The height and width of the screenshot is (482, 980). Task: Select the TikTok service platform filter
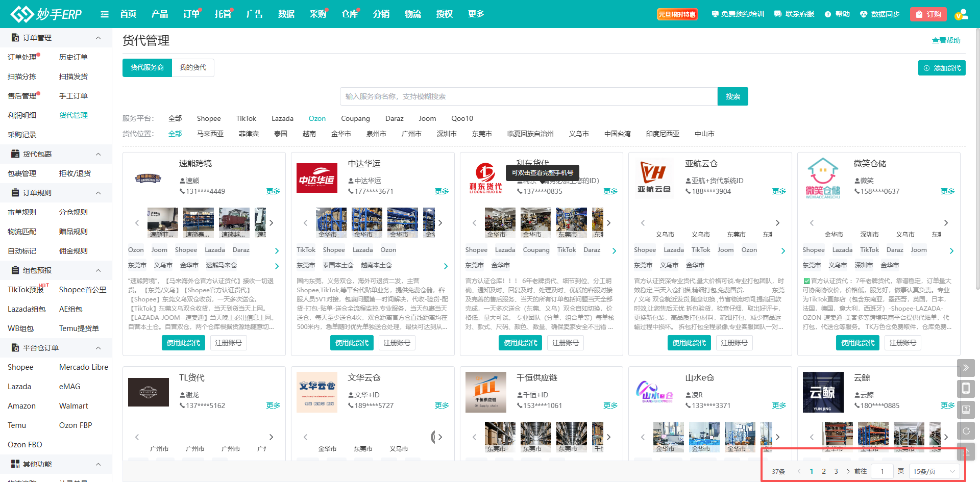click(x=246, y=118)
